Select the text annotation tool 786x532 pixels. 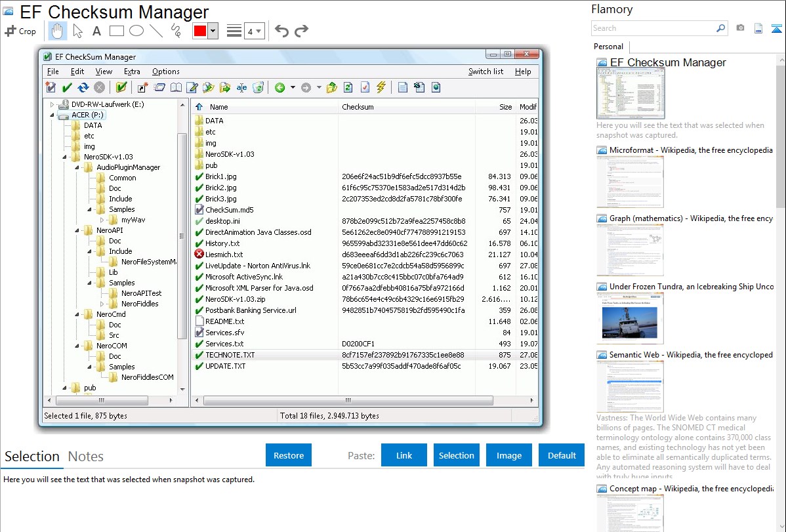[96, 31]
